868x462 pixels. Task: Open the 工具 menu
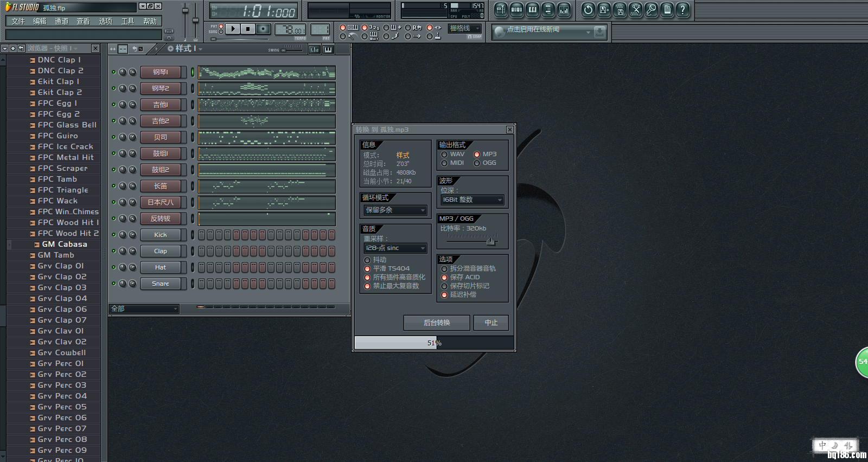pos(127,22)
